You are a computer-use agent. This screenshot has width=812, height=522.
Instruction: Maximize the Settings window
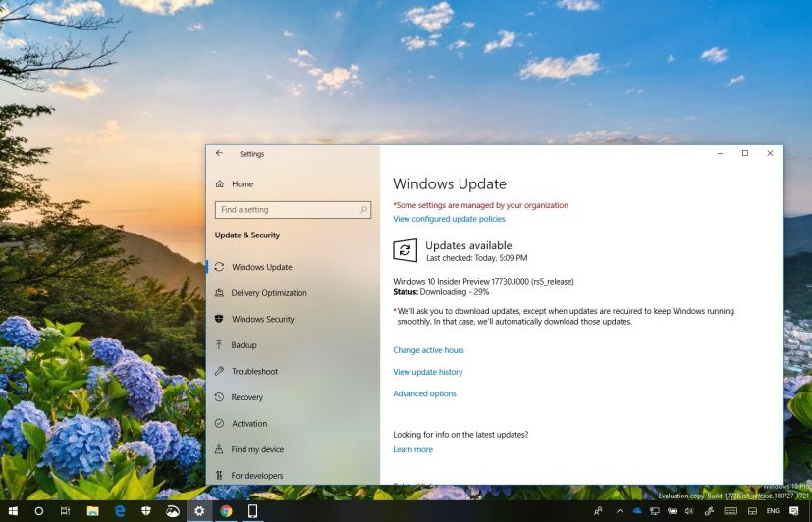pyautogui.click(x=745, y=153)
